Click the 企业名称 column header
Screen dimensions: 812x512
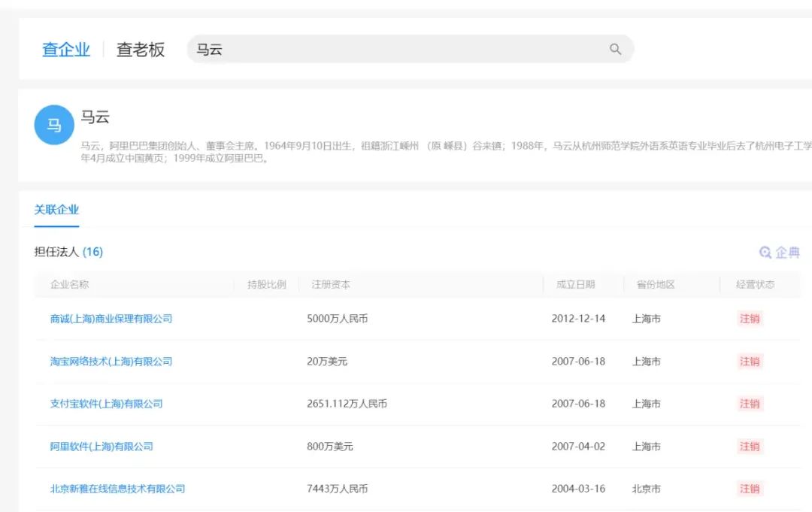pos(69,284)
